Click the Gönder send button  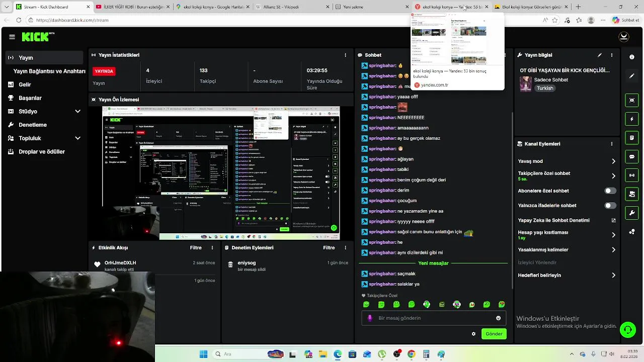coord(494,334)
